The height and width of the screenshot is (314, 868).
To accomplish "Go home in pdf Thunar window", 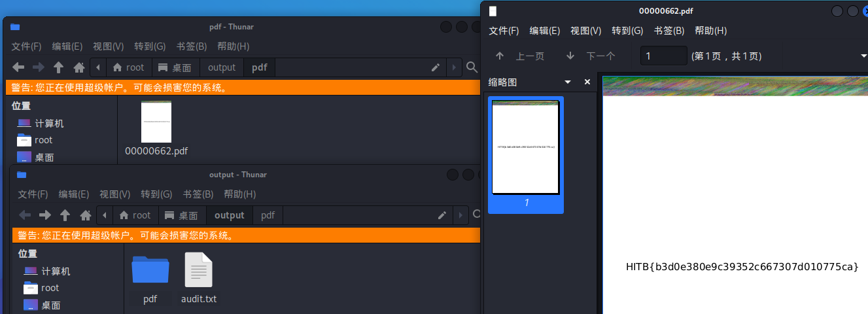I will [x=79, y=67].
